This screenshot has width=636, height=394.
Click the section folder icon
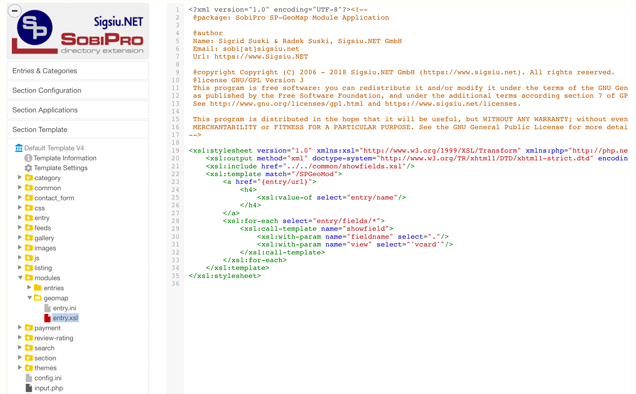tap(29, 358)
